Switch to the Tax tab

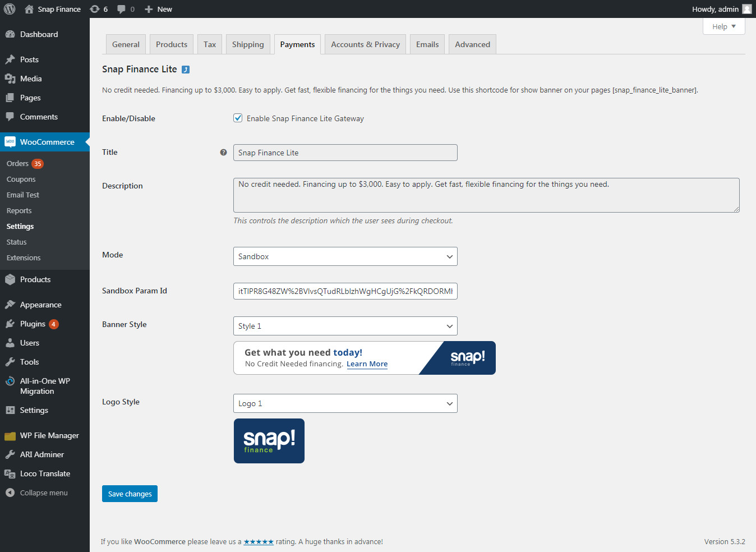coord(210,44)
